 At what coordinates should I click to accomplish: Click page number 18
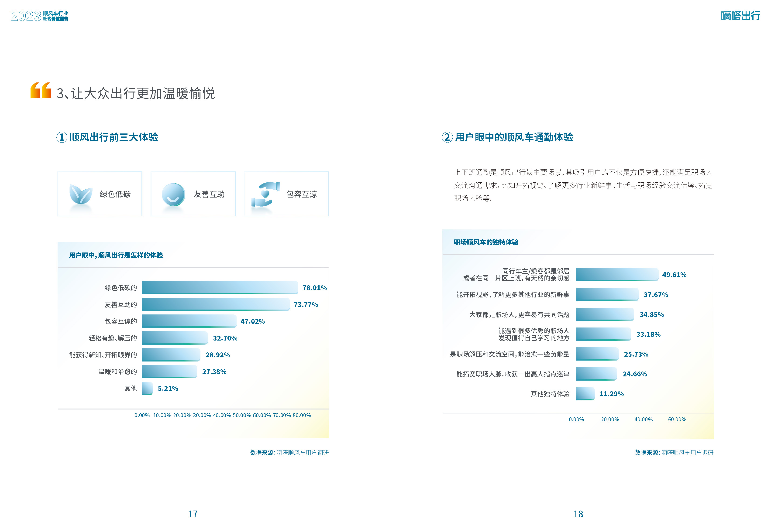(578, 514)
